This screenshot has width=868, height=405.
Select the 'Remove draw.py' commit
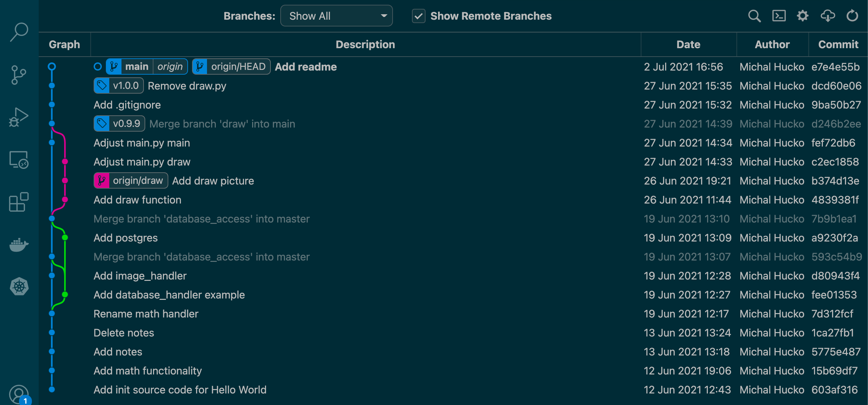tap(187, 86)
